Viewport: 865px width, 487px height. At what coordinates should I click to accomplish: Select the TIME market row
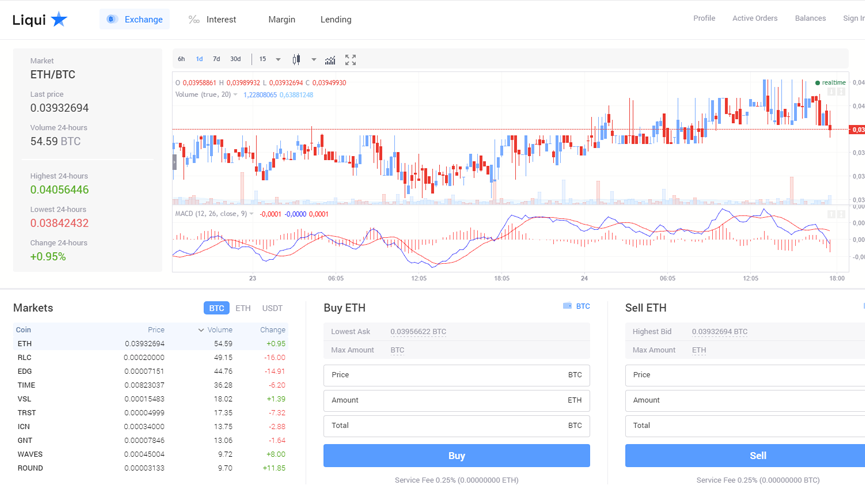click(x=151, y=385)
